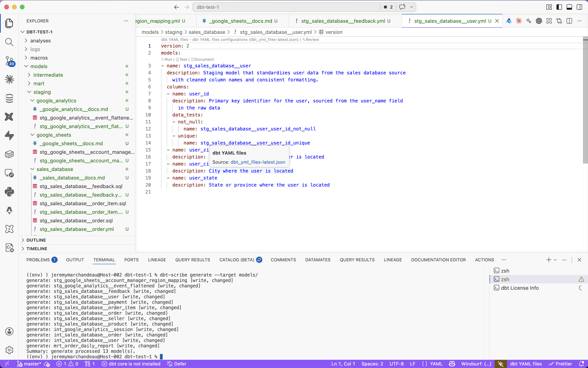
Task: Toggle the Primary Side Bar visibility
Action: (x=559, y=7)
